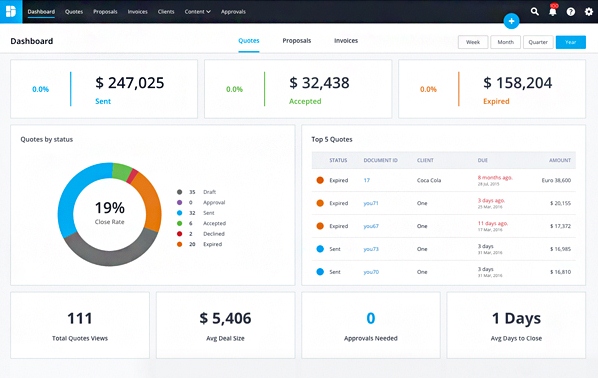Click orange status dot for you71 row
Viewport: 598px width, 378px height.
pos(320,203)
